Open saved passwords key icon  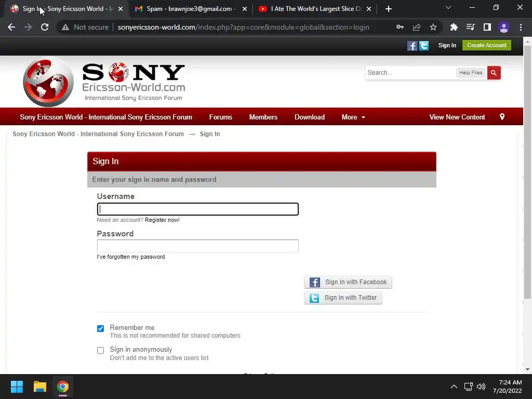(x=400, y=27)
